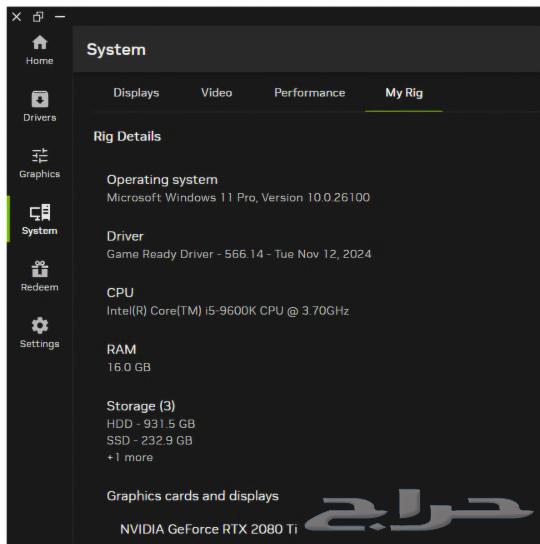
Task: Click the window restore icon
Action: [38, 17]
